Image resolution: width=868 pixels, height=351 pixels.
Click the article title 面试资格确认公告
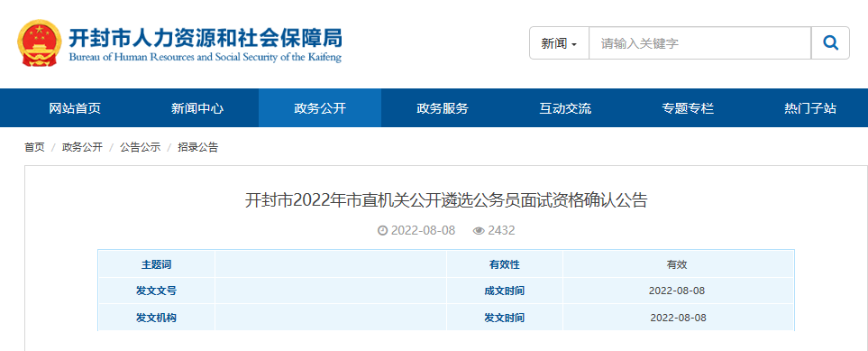tap(446, 200)
